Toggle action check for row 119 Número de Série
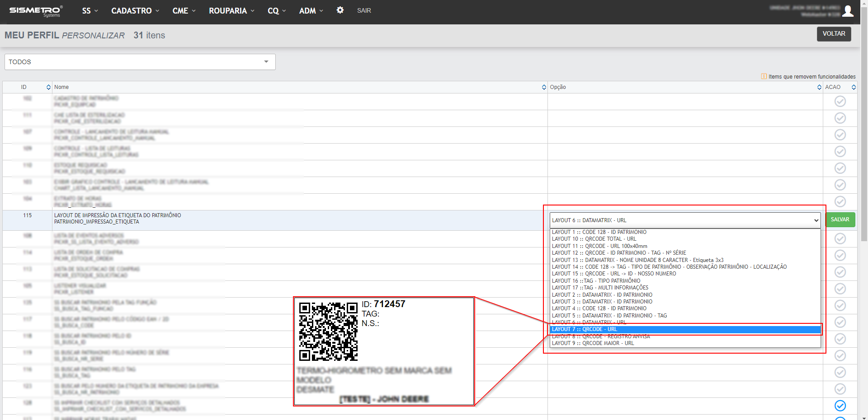 tap(840, 355)
